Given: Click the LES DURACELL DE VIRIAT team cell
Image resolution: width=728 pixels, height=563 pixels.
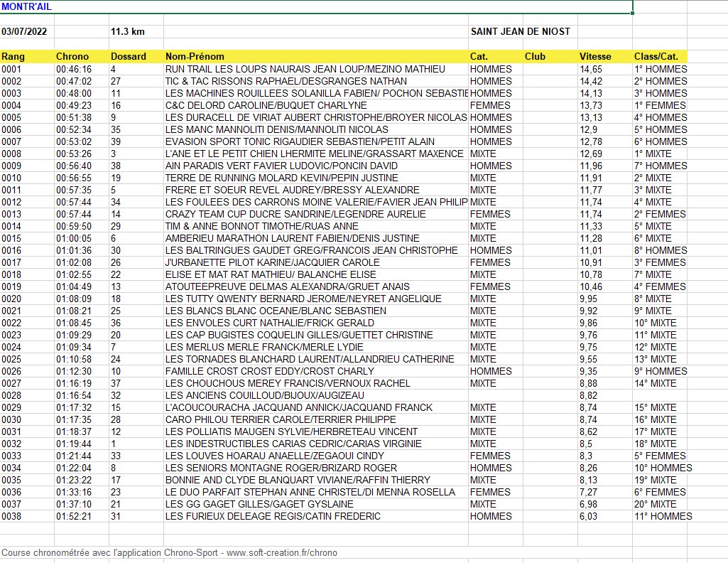Looking at the screenshot, I should click(x=316, y=117).
